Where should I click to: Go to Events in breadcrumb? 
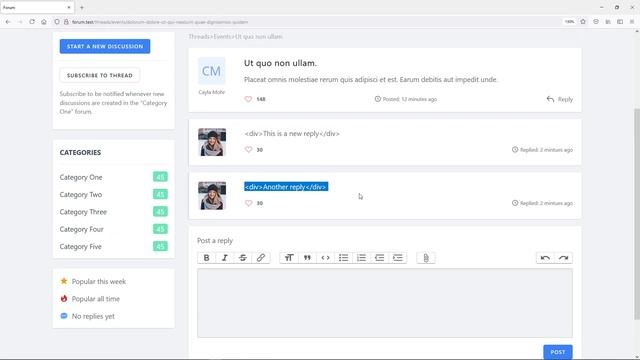coord(222,37)
